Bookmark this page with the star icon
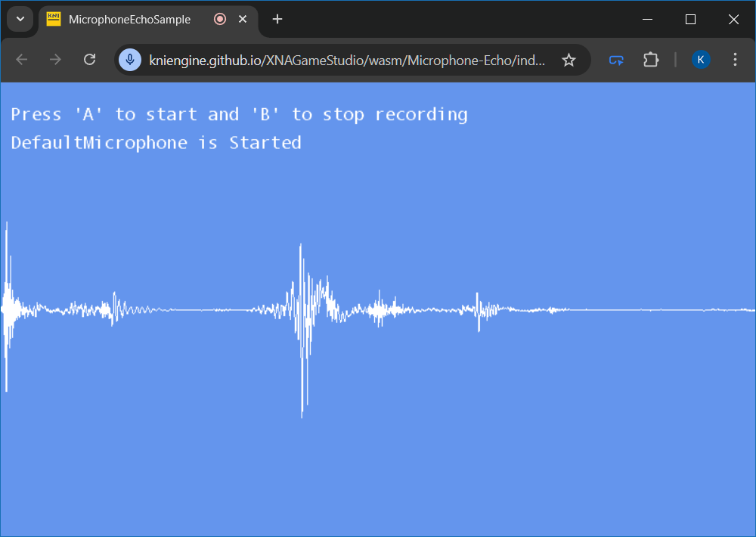756x537 pixels. click(x=569, y=60)
